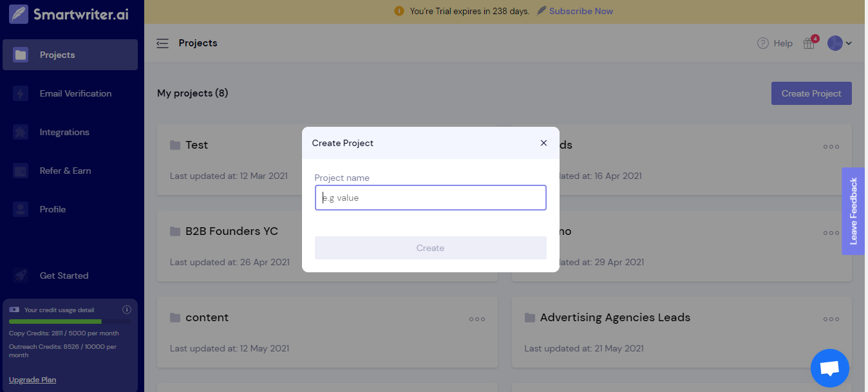Click the Upgrade Plan link
The image size is (868, 392).
(32, 380)
